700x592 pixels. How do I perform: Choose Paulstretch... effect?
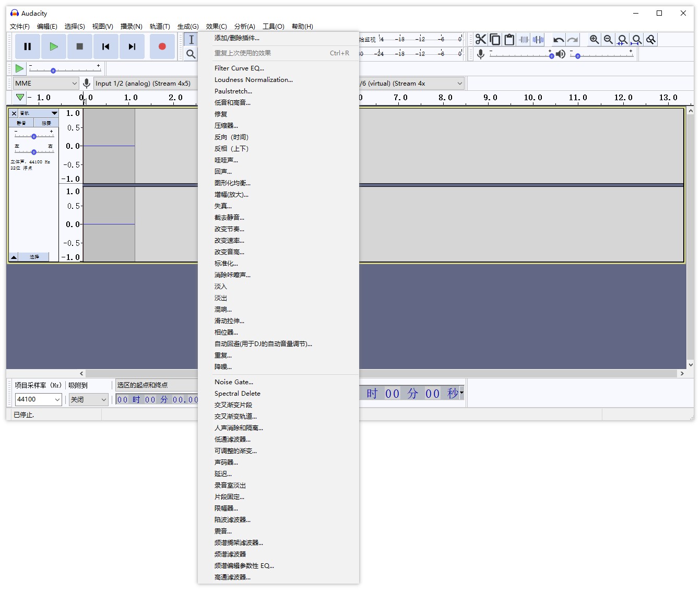click(x=278, y=91)
